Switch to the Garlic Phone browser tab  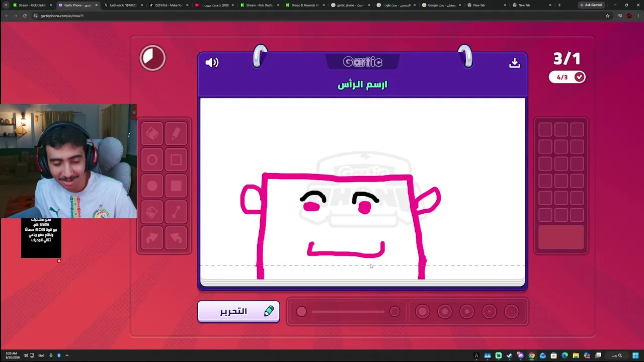click(77, 5)
